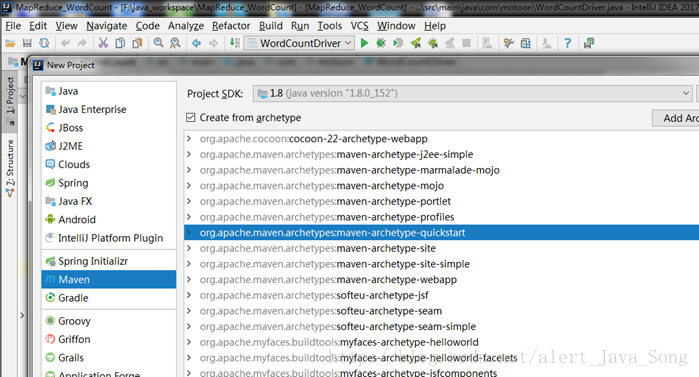The image size is (699, 377).
Task: Expand the maven-archetype-webapp chevron
Action: 189,279
